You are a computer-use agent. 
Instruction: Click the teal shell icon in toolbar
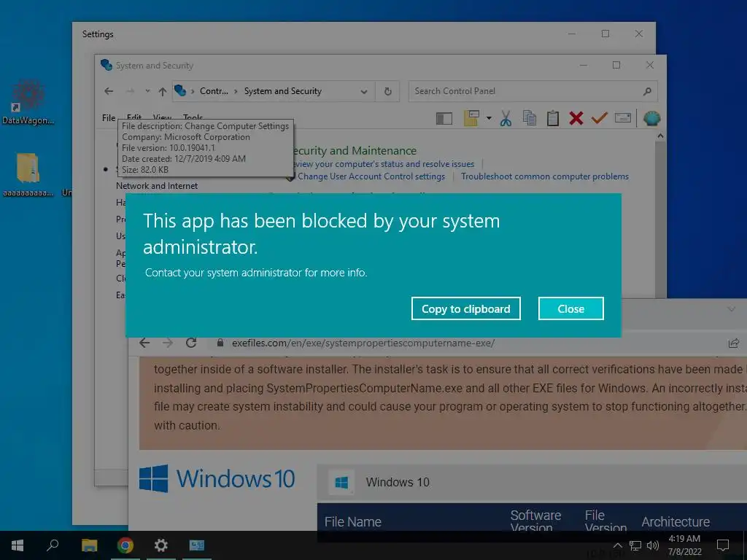point(651,118)
